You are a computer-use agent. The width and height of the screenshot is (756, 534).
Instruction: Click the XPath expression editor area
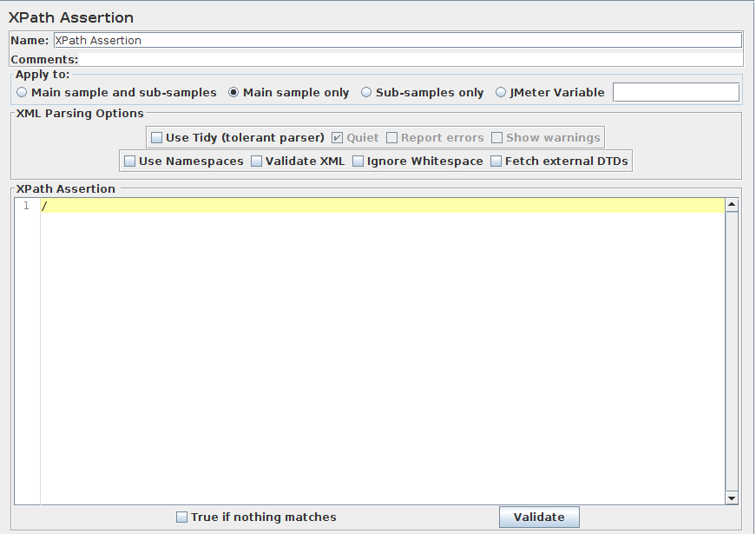point(382,347)
